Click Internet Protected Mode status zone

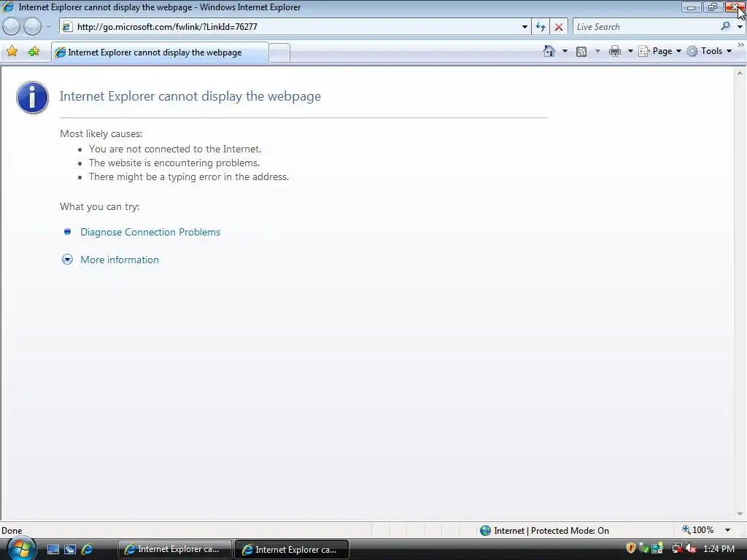click(544, 531)
